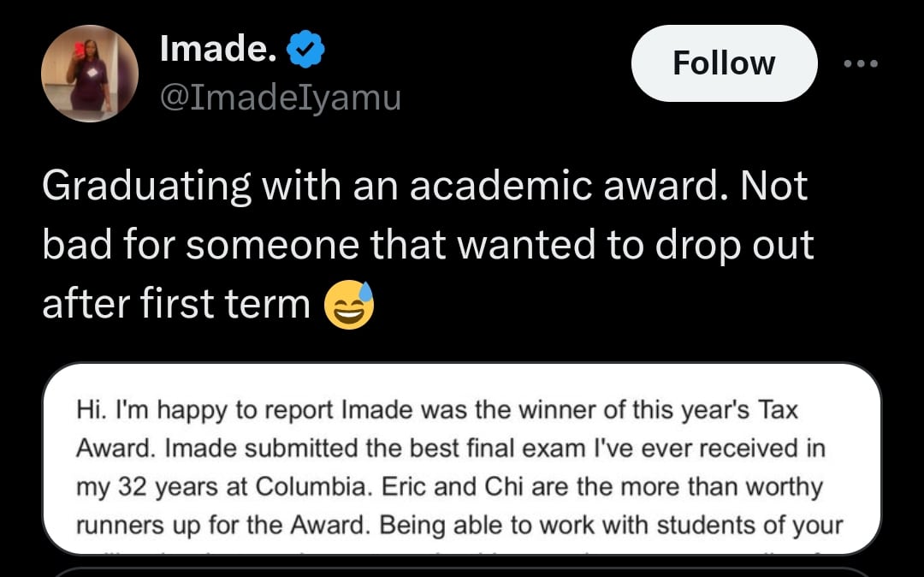Image resolution: width=924 pixels, height=577 pixels.
Task: Open the partially visible second attachment below
Action: coord(462,571)
